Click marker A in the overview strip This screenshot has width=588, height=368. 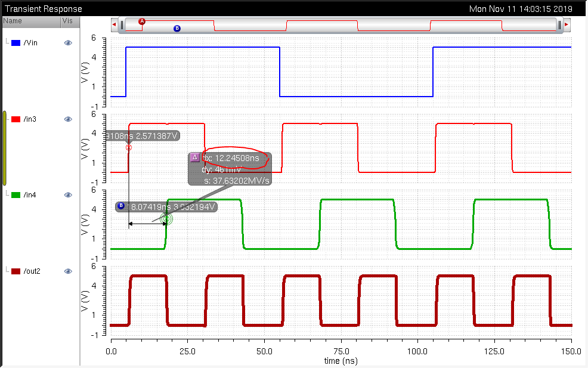(x=142, y=21)
